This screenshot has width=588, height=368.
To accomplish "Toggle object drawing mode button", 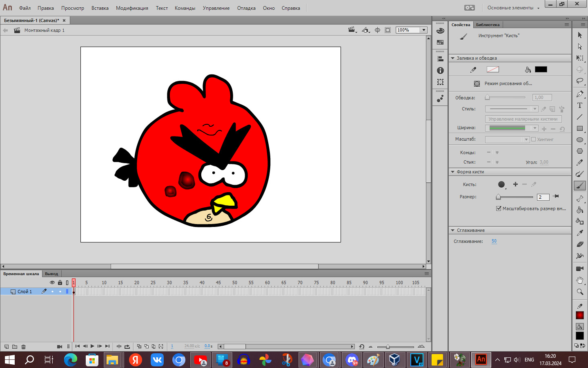I will point(477,84).
